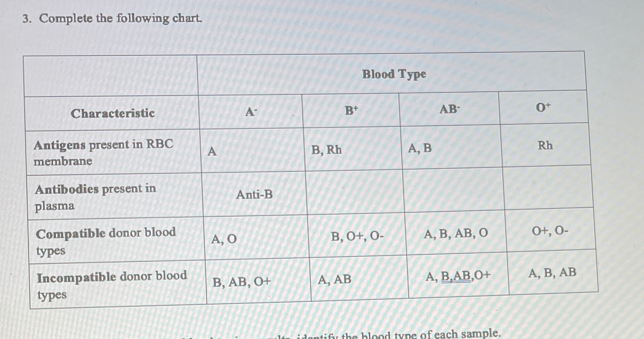Select the AB- column header
Image resolution: width=644 pixels, height=339 pixels.
click(450, 109)
